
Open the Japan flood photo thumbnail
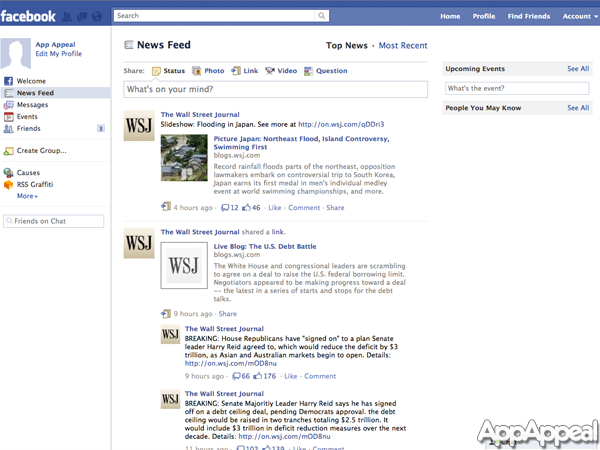point(184,158)
